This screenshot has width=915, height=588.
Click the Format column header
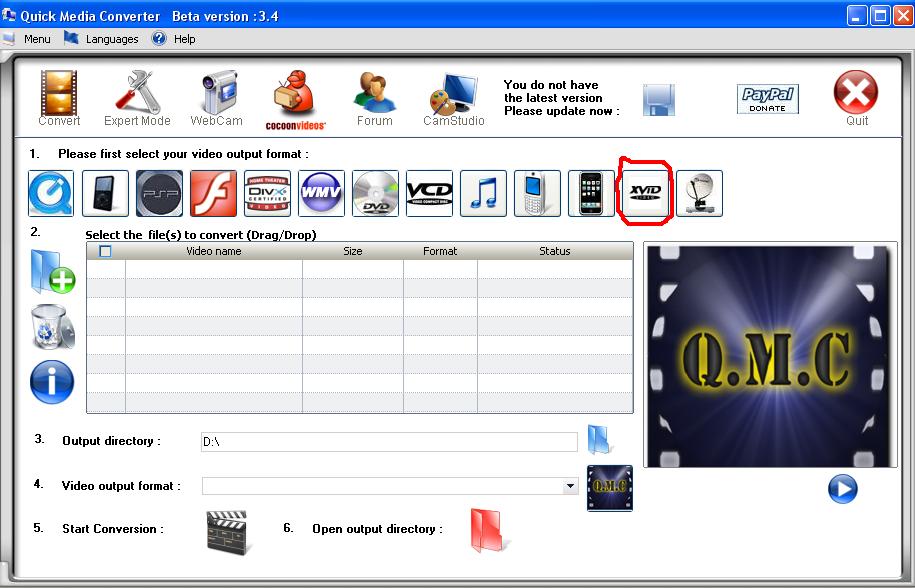[x=440, y=251]
